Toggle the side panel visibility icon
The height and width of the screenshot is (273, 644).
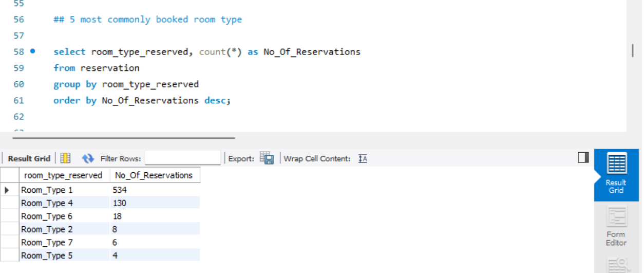coord(583,157)
